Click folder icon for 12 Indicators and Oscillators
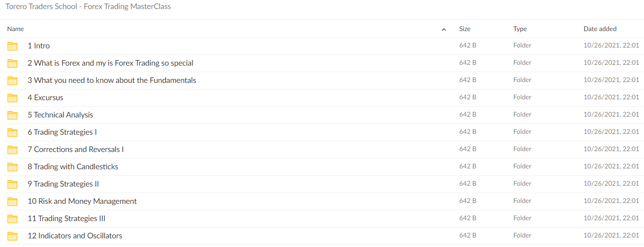Viewport: 644px width, 247px height. pyautogui.click(x=13, y=236)
